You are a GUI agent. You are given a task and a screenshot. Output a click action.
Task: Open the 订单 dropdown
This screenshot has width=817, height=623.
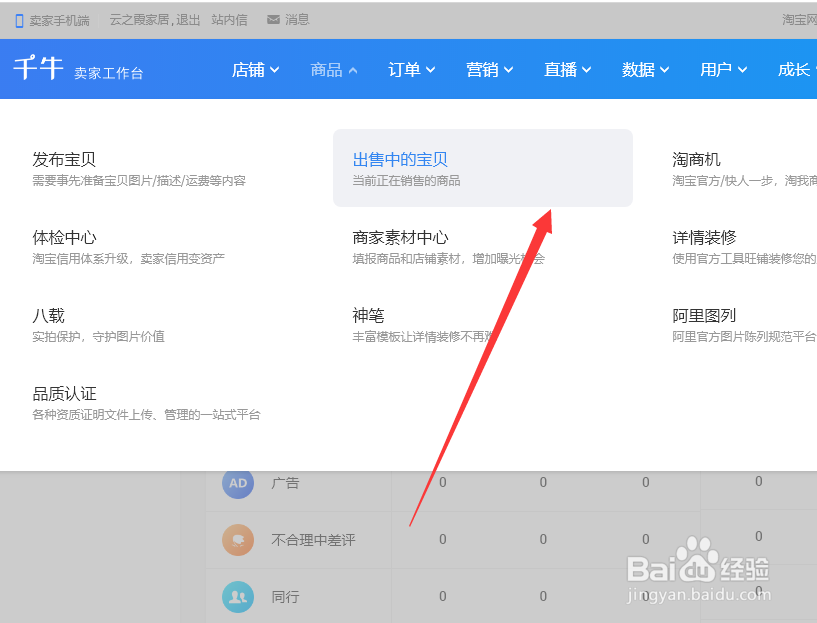click(x=410, y=70)
